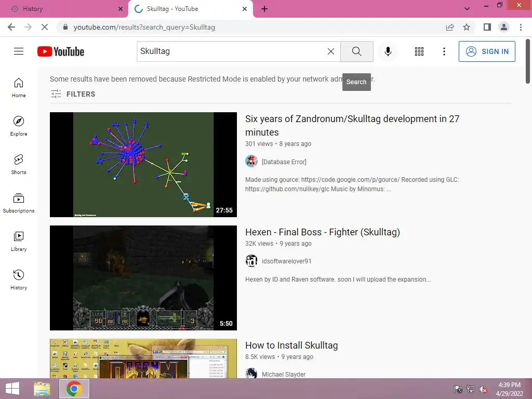Open File Explorer from the taskbar
This screenshot has height=399, width=532.
click(42, 389)
